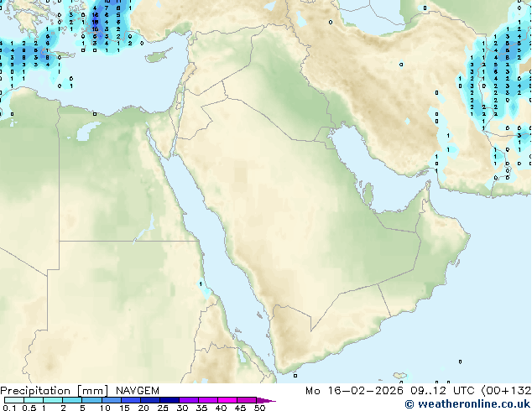
Task: Click the precipitation value '1' near Eritrean coast
Action: [x=201, y=284]
